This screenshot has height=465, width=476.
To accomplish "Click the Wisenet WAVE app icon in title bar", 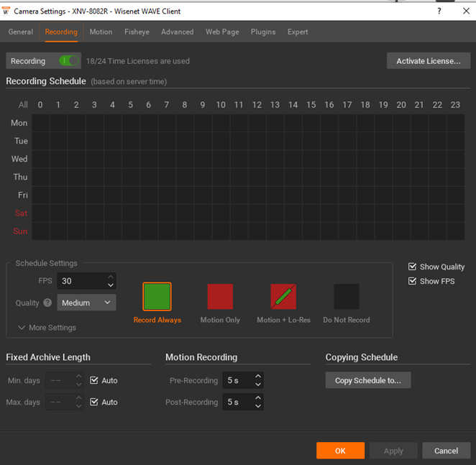I will coord(6,11).
